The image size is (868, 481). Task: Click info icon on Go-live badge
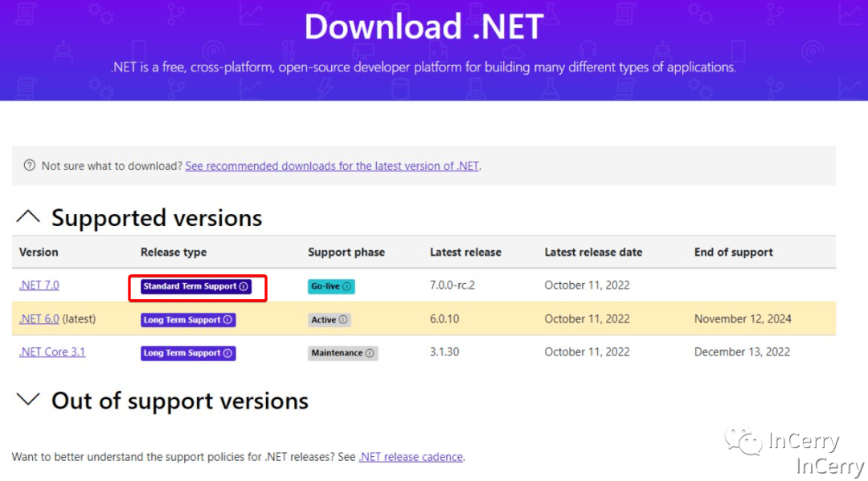347,286
